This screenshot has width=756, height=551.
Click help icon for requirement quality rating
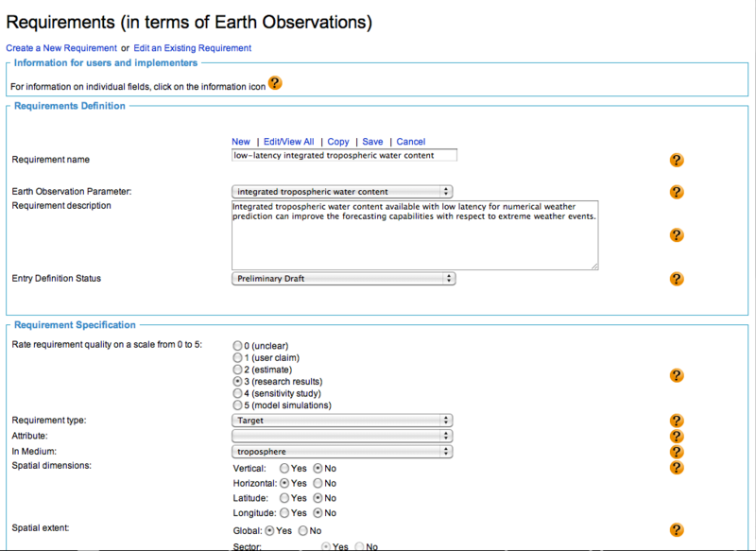(676, 375)
